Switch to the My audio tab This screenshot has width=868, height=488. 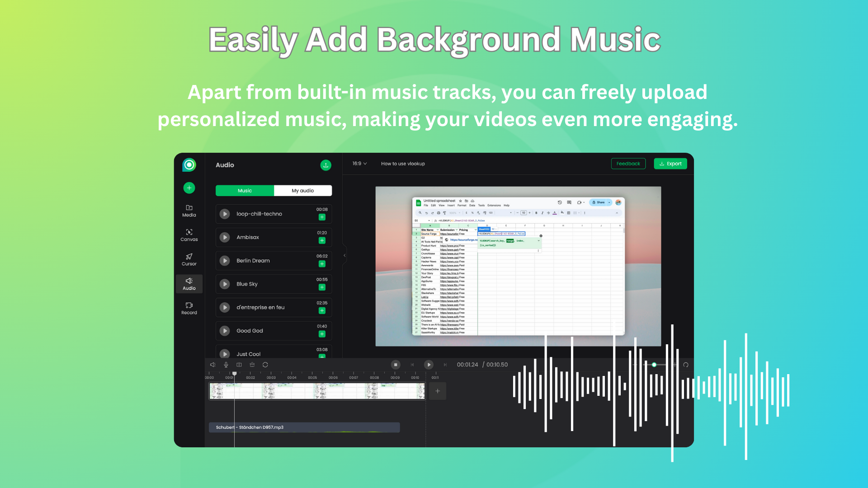pos(302,191)
